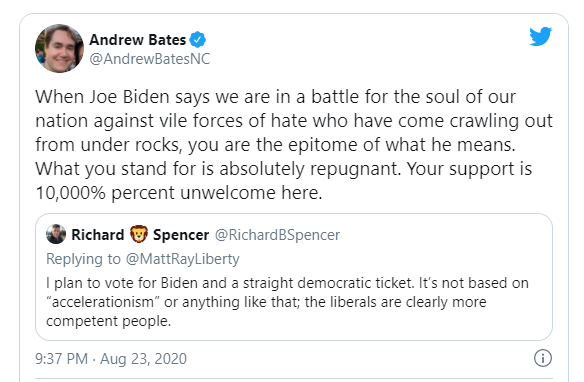Click "10,000% percent unwelcome here" line
This screenshot has width=584, height=382.
(x=179, y=193)
